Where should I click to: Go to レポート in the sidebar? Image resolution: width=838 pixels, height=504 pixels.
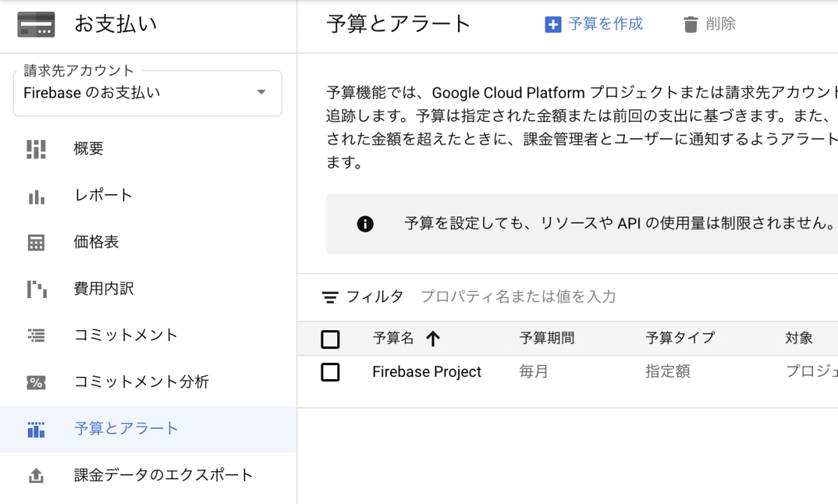(103, 195)
